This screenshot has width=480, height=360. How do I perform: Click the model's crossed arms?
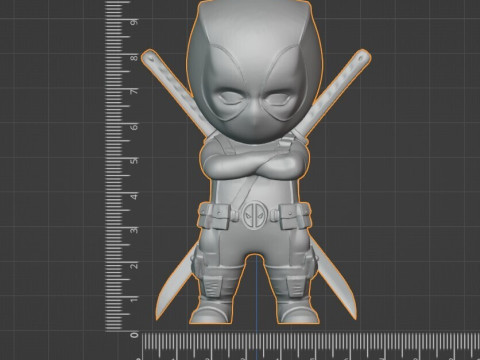click(254, 163)
